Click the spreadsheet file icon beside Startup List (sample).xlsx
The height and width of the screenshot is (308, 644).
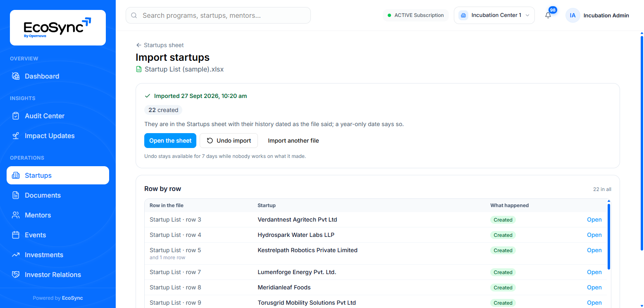(x=139, y=69)
